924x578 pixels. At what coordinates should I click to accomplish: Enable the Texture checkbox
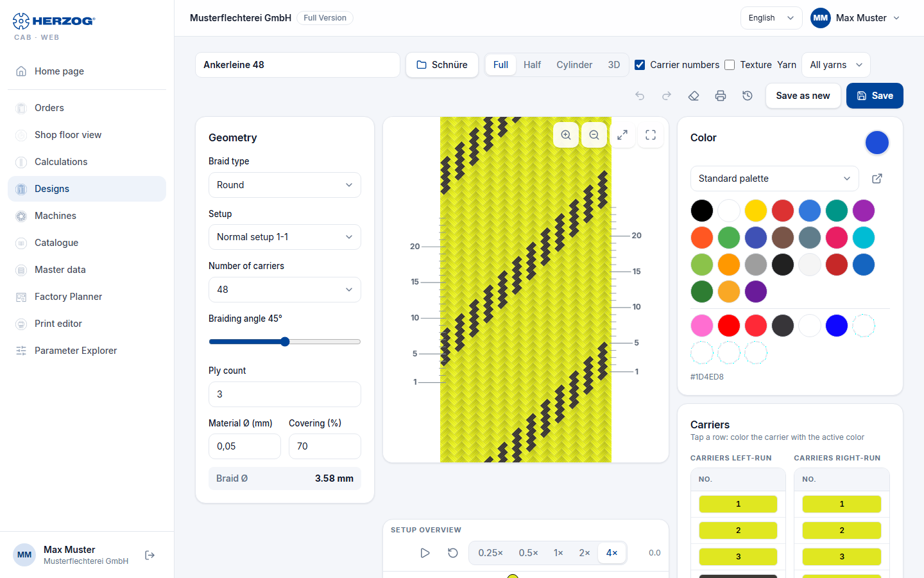coord(730,65)
